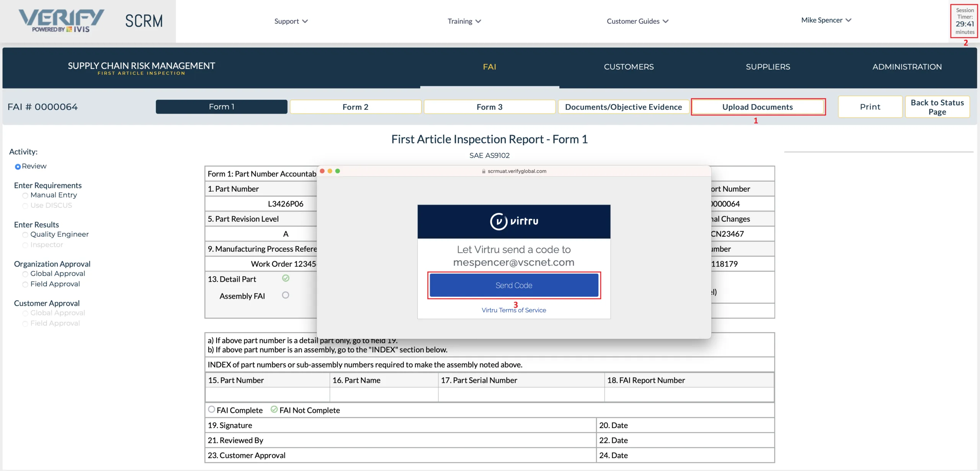The width and height of the screenshot is (980, 471).
Task: Click the SAE AS9102 subtitle
Action: [490, 155]
